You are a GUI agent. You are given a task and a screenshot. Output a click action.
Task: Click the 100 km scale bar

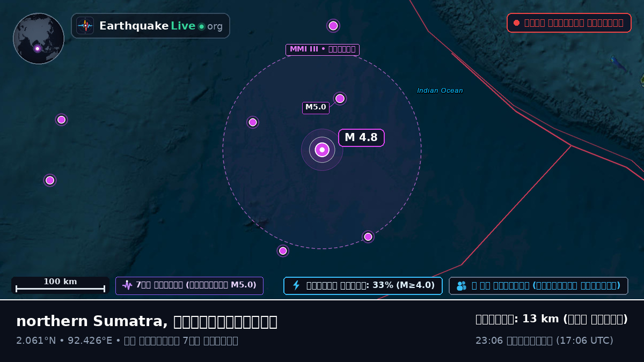60,285
